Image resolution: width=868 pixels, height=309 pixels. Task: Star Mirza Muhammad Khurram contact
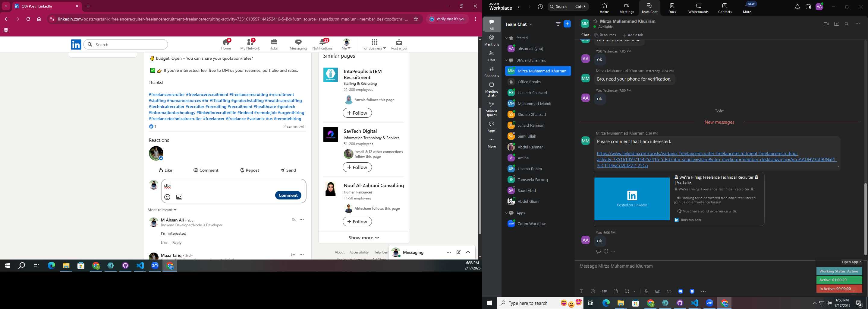point(596,21)
